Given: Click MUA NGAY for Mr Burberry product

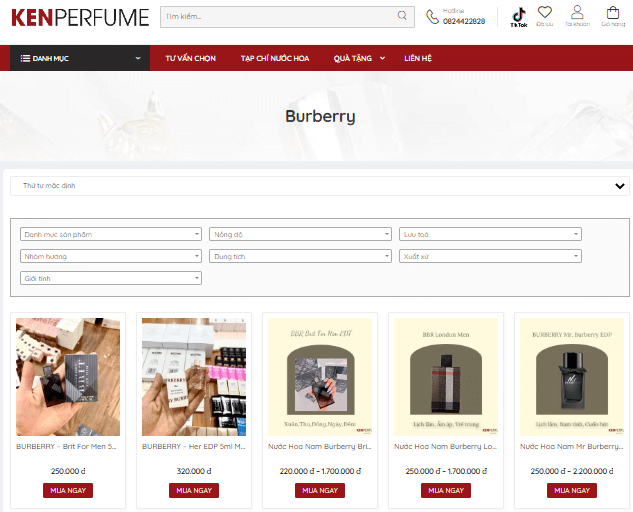Looking at the screenshot, I should tap(572, 491).
